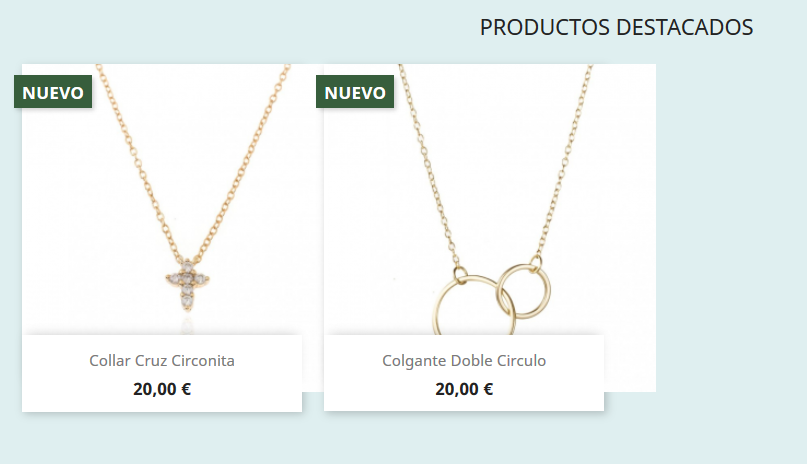This screenshot has height=464, width=807.
Task: Click the right chain of the double circle necklace
Action: [x=565, y=159]
